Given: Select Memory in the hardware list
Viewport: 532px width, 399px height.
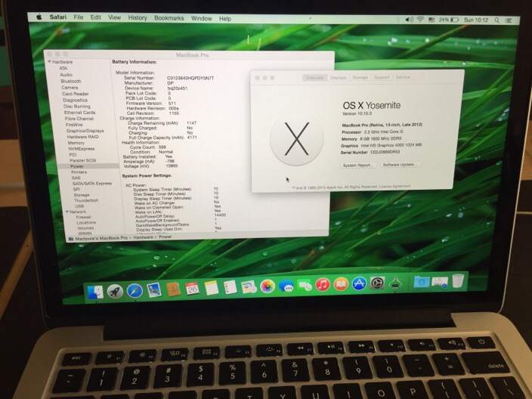Looking at the screenshot, I should click(76, 143).
